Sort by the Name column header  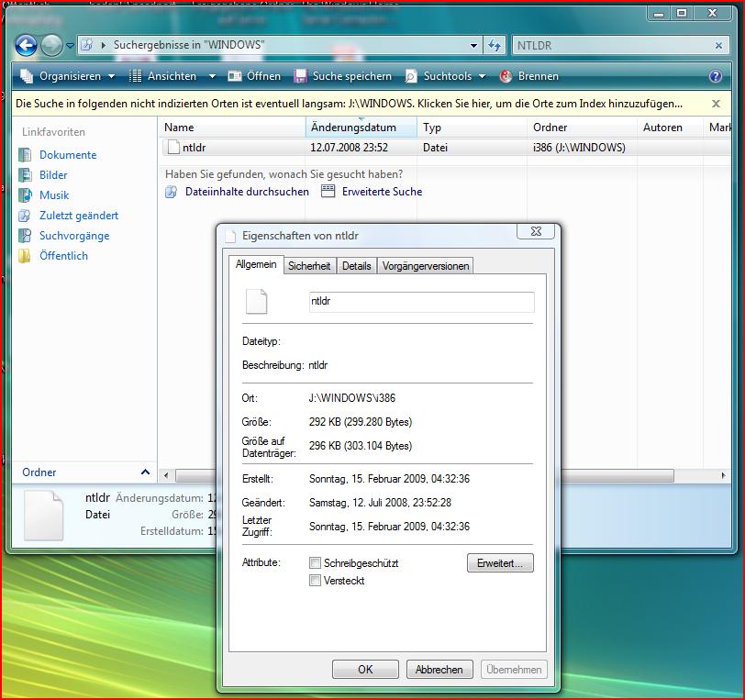tap(233, 128)
